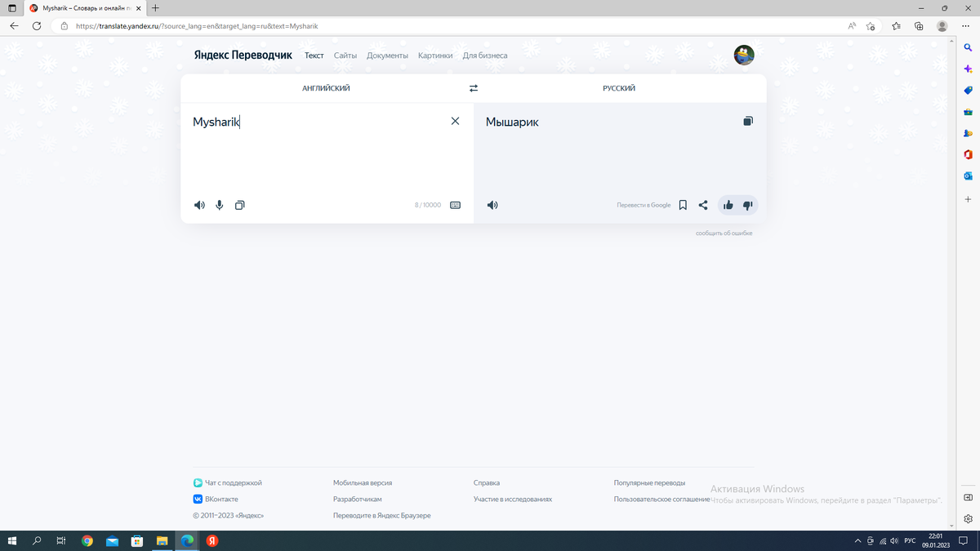Save translation to bookmarks
Screen dimensions: 980x551
[683, 205]
